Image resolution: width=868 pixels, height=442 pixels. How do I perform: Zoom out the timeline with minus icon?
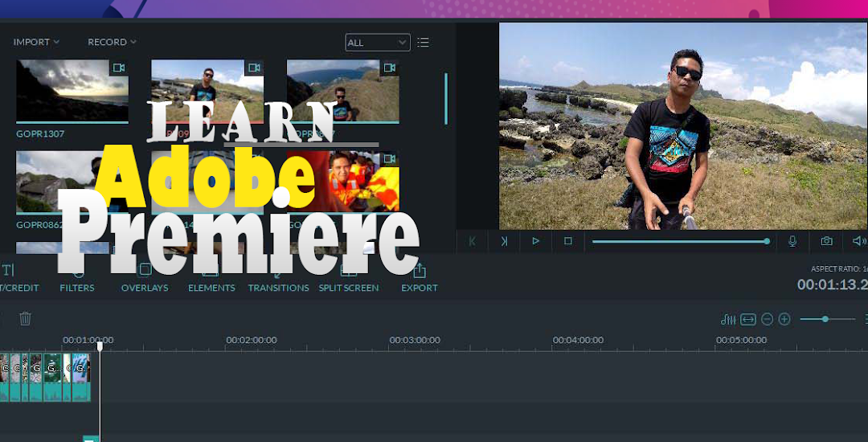coord(767,319)
